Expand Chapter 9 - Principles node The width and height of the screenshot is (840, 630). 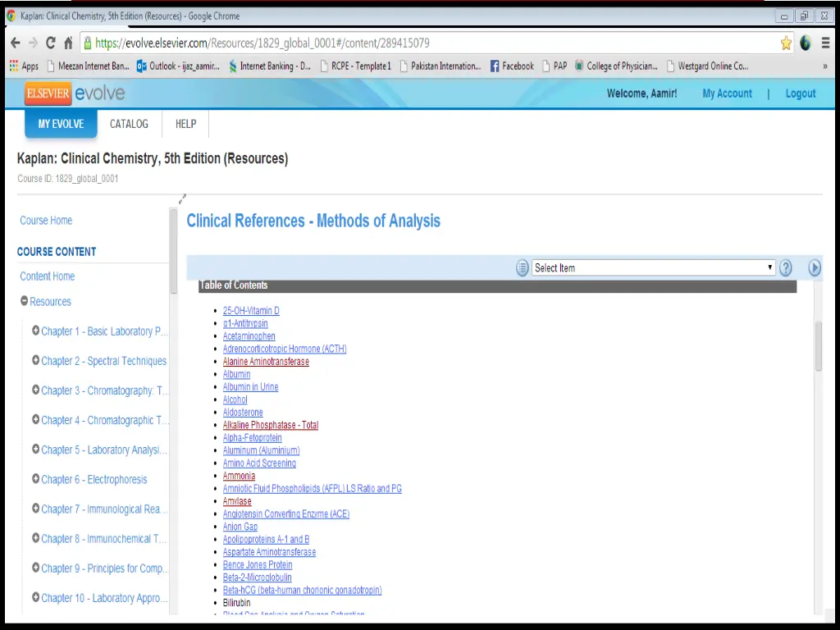click(35, 568)
